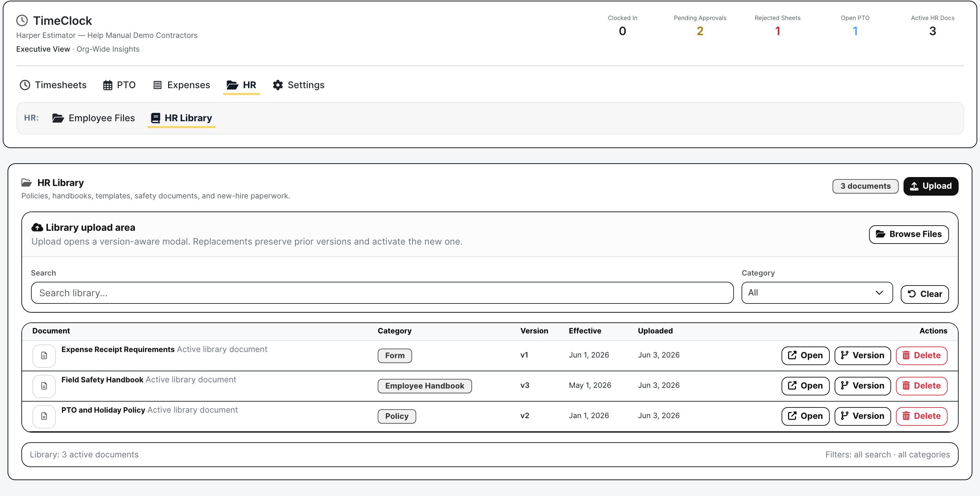The height and width of the screenshot is (496, 980).
Task: Select the HR tab
Action: (241, 85)
